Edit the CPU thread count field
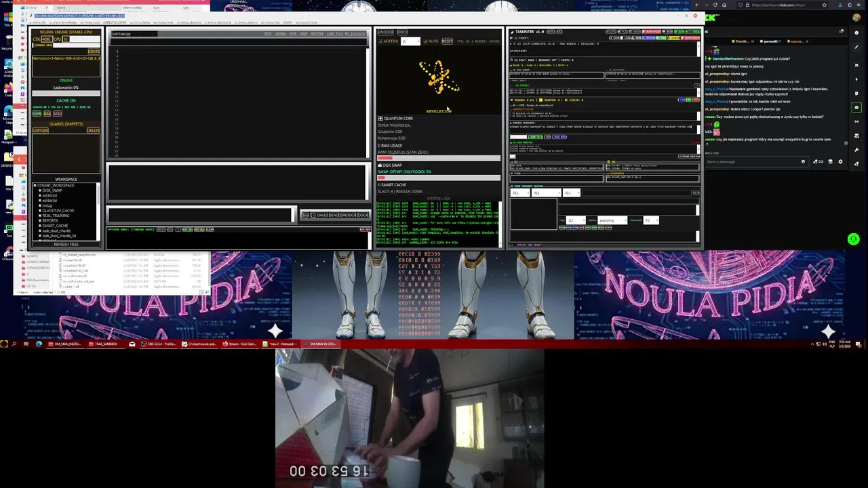The width and height of the screenshot is (868, 488). pyautogui.click(x=66, y=39)
